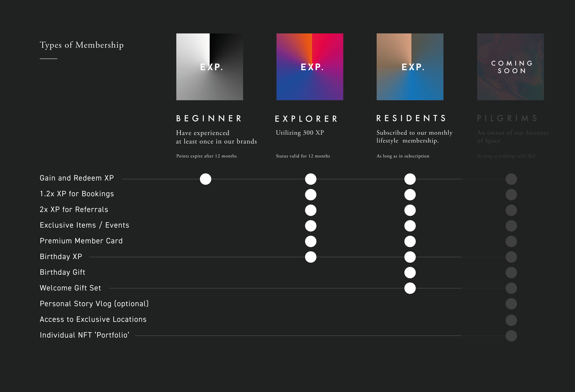Click Residents dot for Birthday XP
Image resolution: width=575 pixels, height=392 pixels.
[410, 257]
